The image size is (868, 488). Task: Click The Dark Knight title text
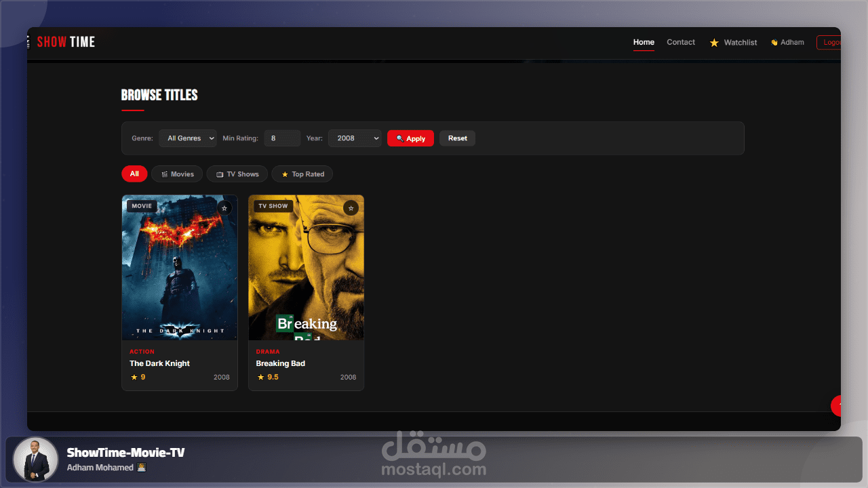pos(160,363)
